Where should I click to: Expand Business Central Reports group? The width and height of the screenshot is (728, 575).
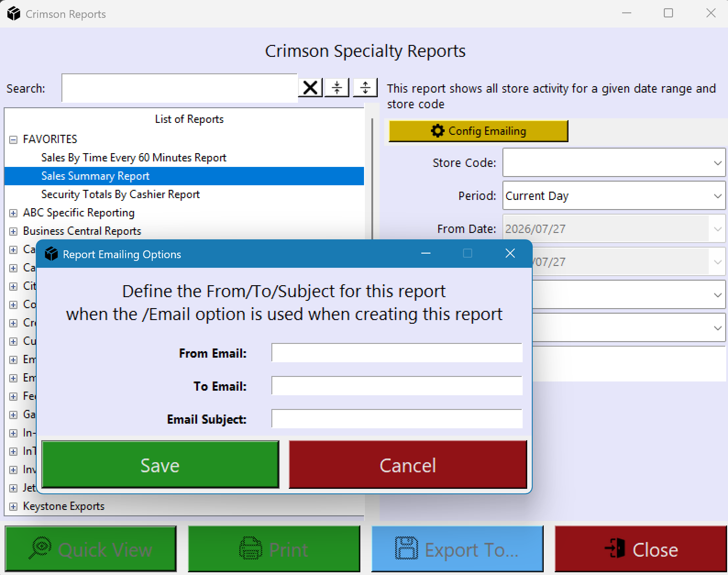point(13,231)
